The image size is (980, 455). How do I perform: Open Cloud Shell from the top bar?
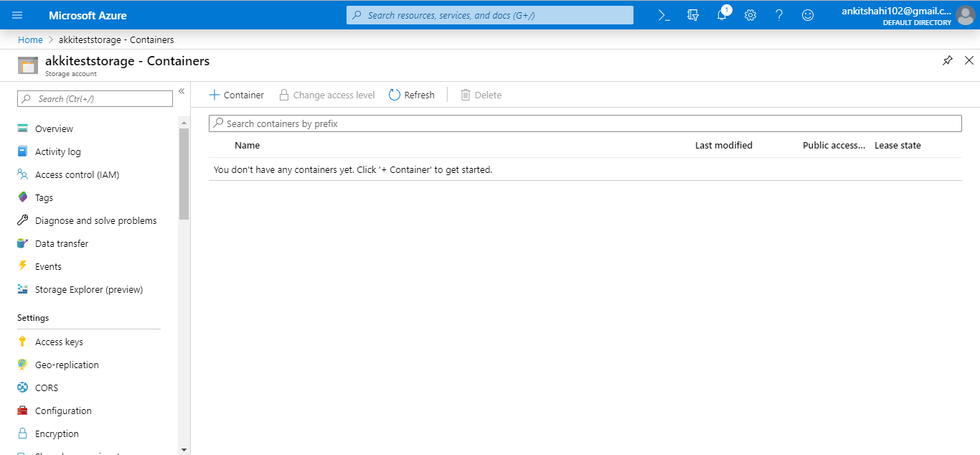coord(664,15)
